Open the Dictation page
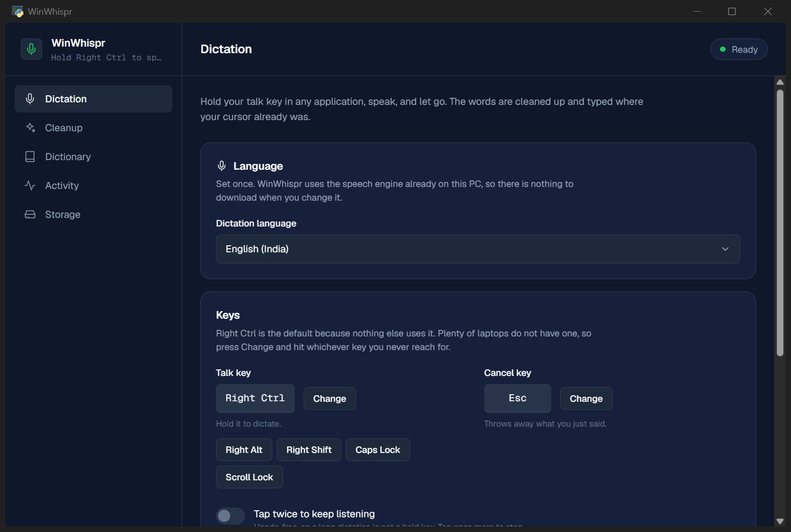Screen dimensions: 791x532 click(x=93, y=99)
